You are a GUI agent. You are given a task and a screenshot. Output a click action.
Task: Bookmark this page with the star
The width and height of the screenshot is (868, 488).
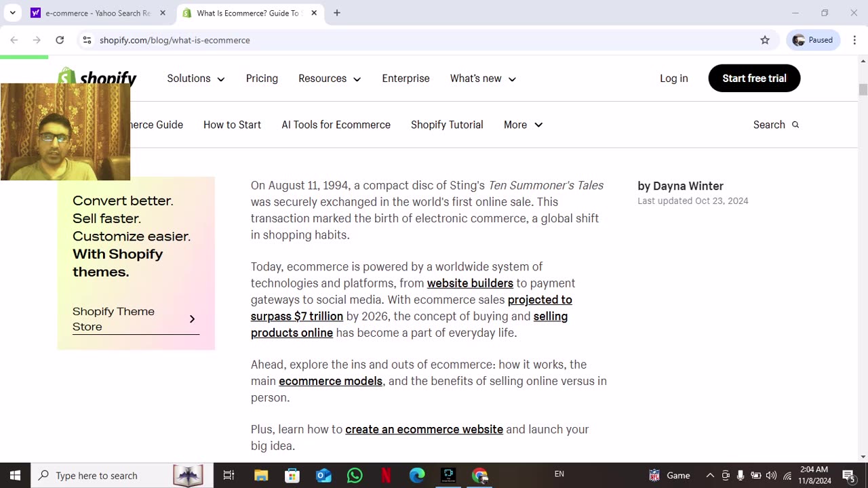[x=765, y=40]
